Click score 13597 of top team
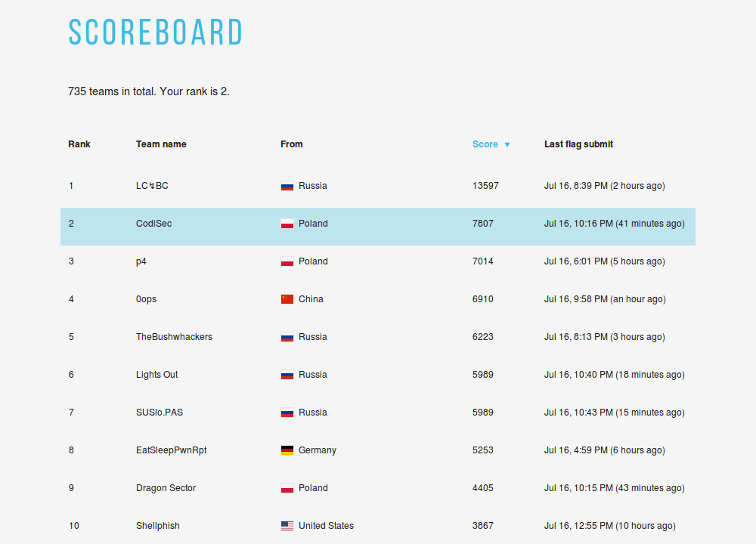756x544 pixels. tap(485, 186)
